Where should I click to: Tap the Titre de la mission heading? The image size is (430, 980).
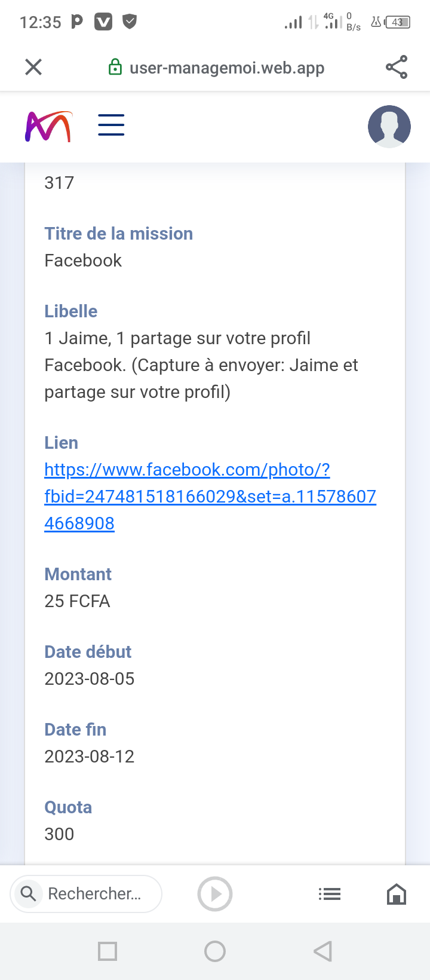click(x=118, y=234)
